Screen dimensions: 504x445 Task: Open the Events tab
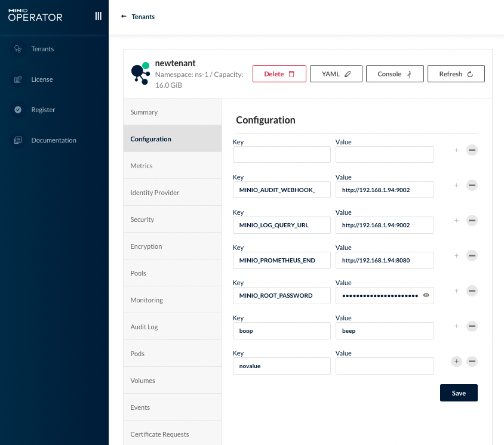click(x=173, y=407)
